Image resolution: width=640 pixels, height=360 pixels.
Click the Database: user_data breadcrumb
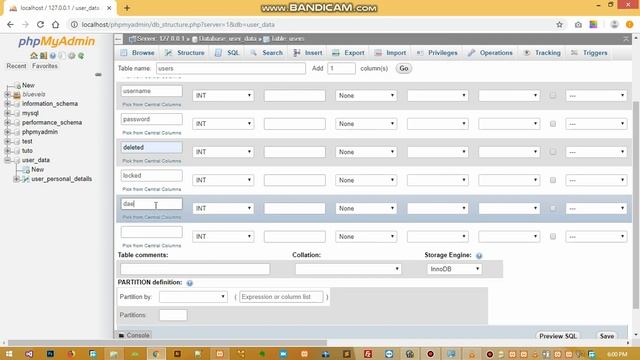[x=228, y=39]
